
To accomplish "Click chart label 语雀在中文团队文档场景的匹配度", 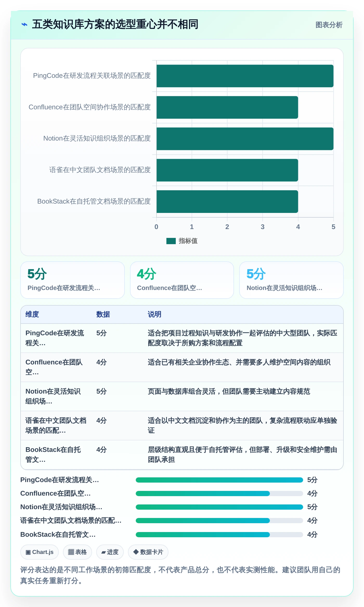I will click(x=100, y=170).
